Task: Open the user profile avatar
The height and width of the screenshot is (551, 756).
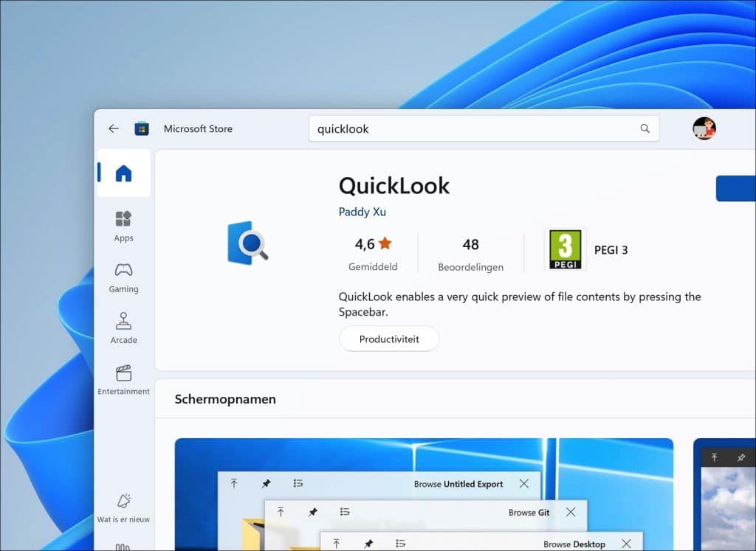Action: (704, 128)
